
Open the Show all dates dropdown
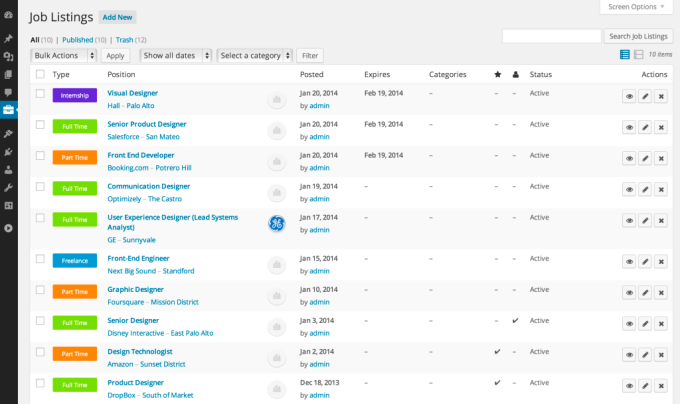tap(176, 55)
